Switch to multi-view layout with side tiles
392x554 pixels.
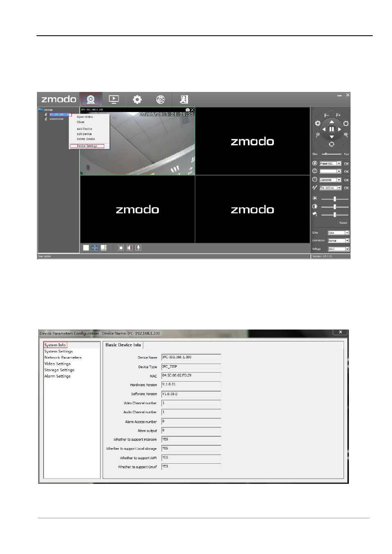pos(103,248)
